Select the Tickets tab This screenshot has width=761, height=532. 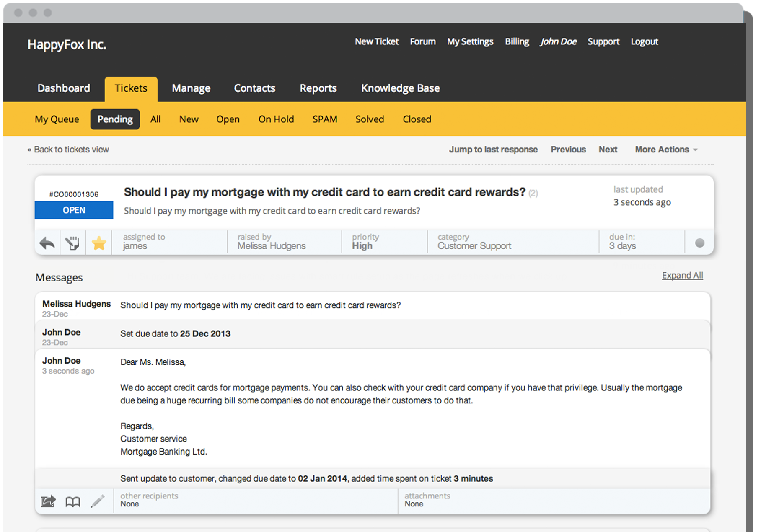click(x=131, y=89)
